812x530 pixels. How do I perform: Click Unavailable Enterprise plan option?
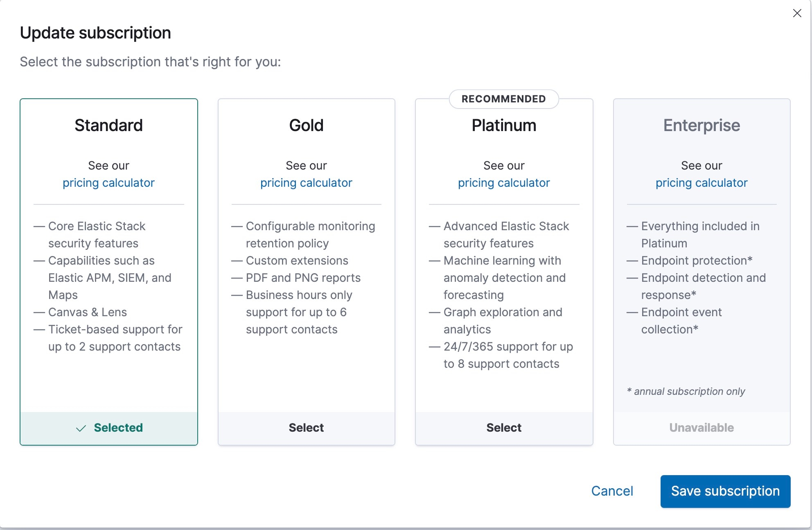pyautogui.click(x=701, y=427)
